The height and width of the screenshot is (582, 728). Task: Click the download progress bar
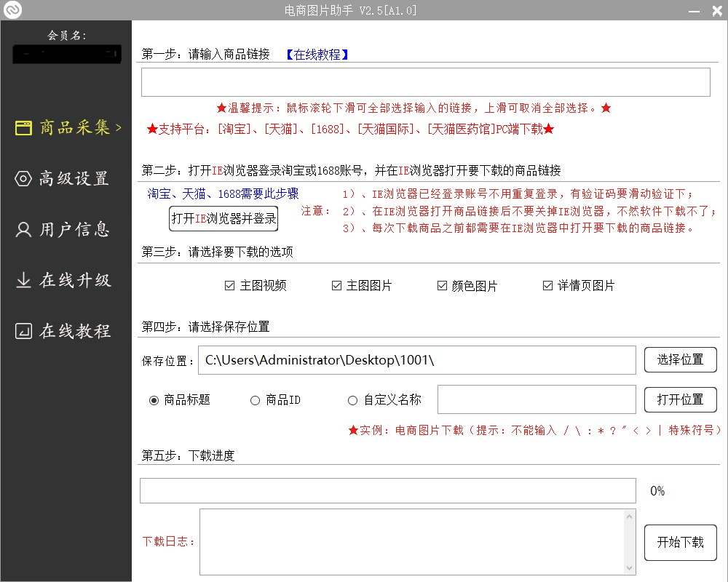coord(387,491)
